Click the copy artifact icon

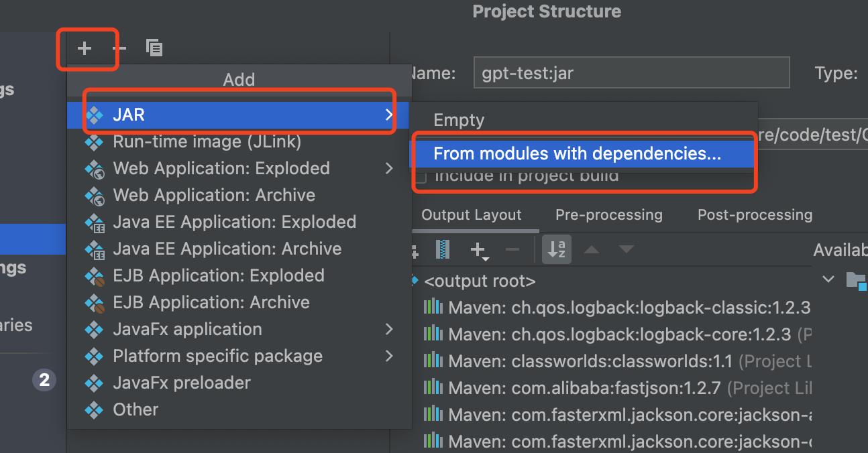click(154, 48)
